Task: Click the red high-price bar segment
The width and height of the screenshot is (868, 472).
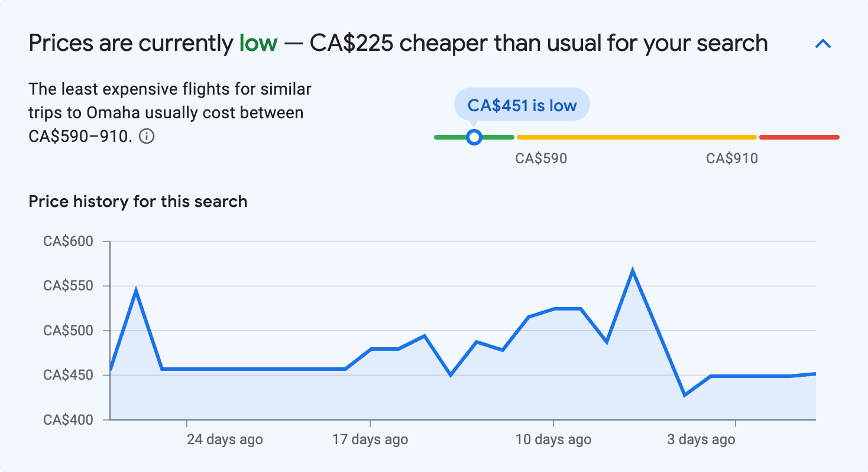Action: (x=798, y=137)
